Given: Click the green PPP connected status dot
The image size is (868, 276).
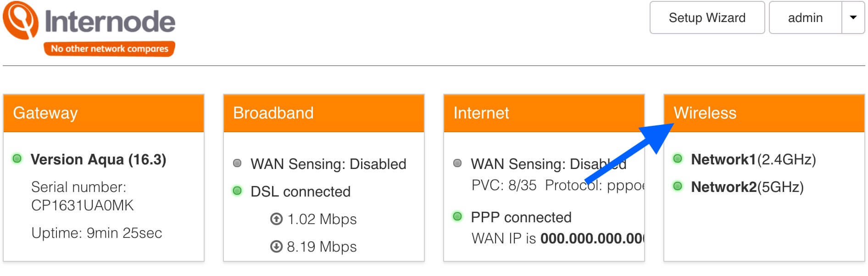Looking at the screenshot, I should (457, 217).
